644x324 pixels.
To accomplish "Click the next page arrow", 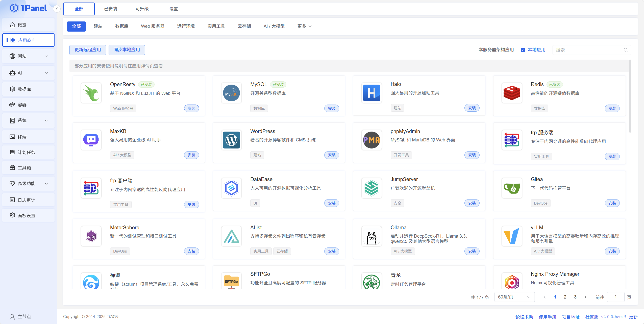I will [x=585, y=297].
